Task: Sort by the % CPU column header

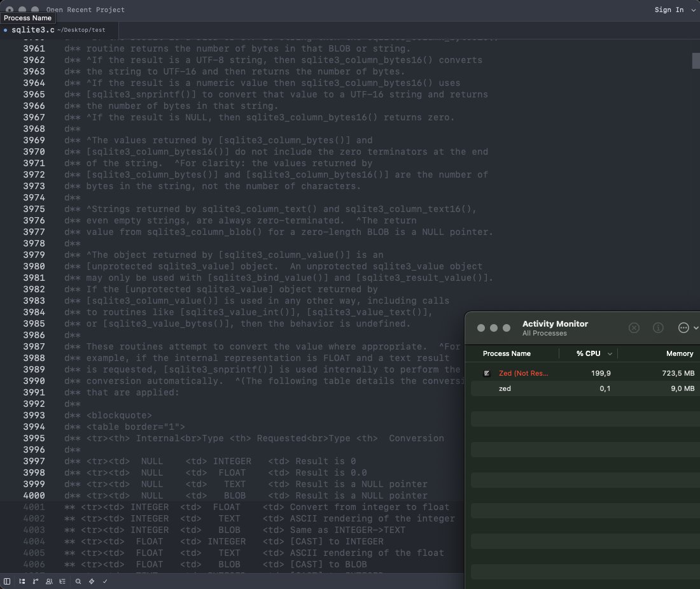Action: [x=589, y=353]
